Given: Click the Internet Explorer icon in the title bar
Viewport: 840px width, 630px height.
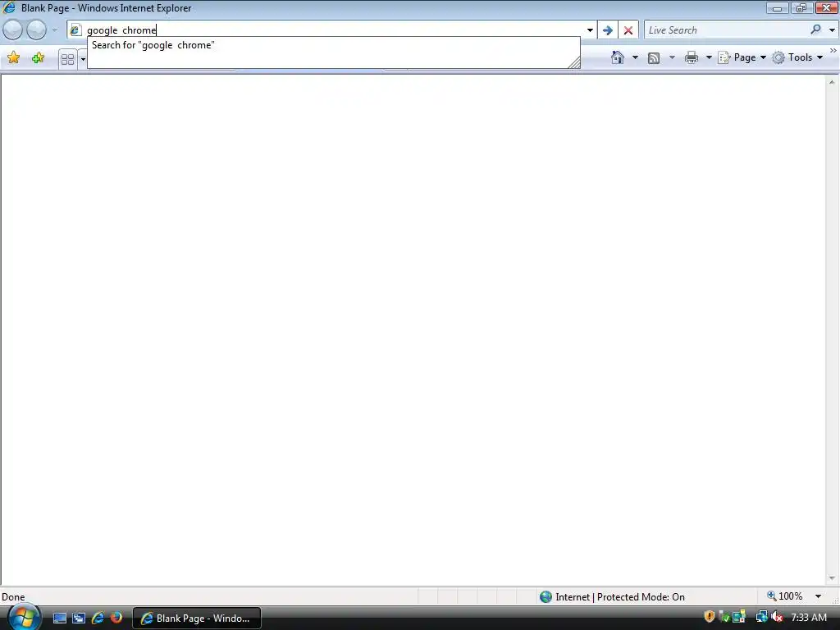Looking at the screenshot, I should [9, 7].
